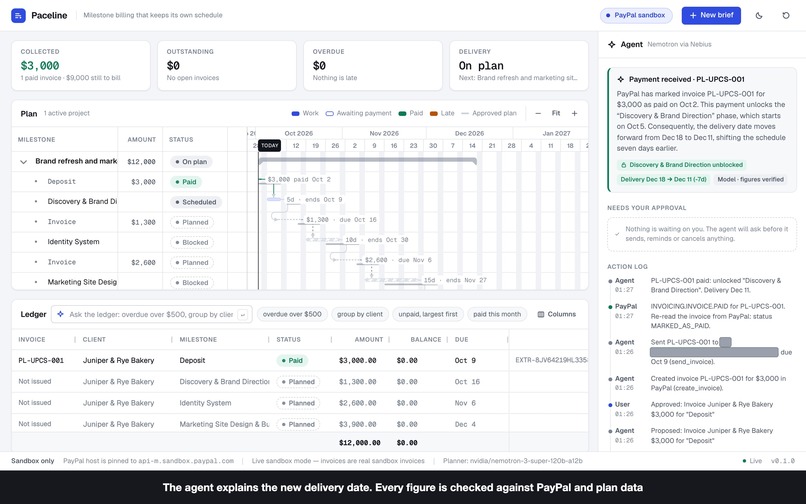Collapse the Brand refresh project row

click(x=23, y=161)
